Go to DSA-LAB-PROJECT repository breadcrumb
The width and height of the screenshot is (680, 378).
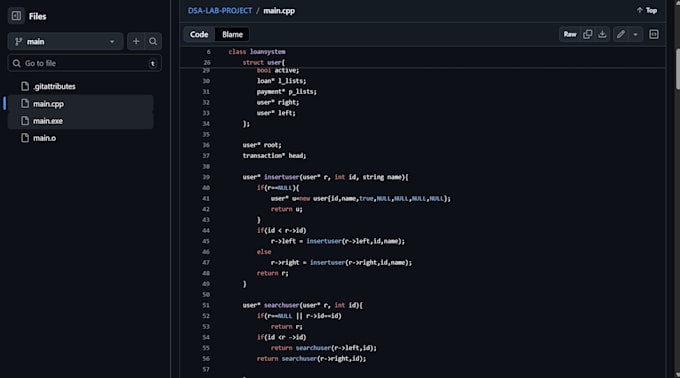pos(220,11)
